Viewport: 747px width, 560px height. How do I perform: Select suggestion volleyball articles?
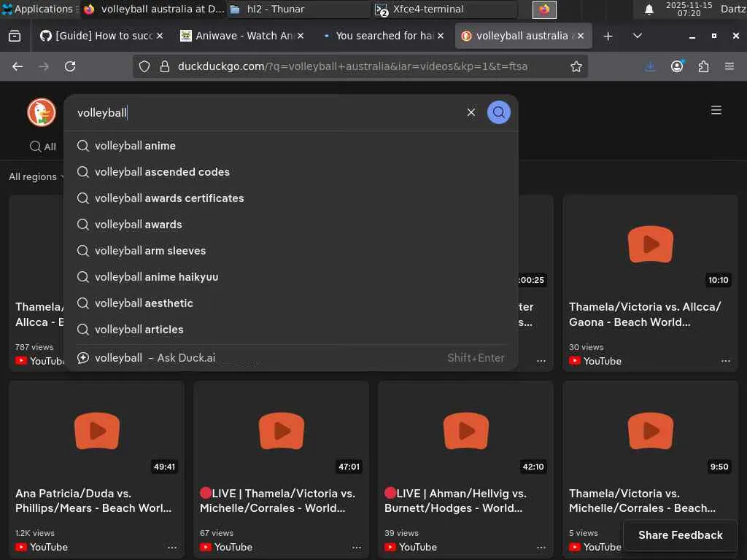(x=290, y=329)
